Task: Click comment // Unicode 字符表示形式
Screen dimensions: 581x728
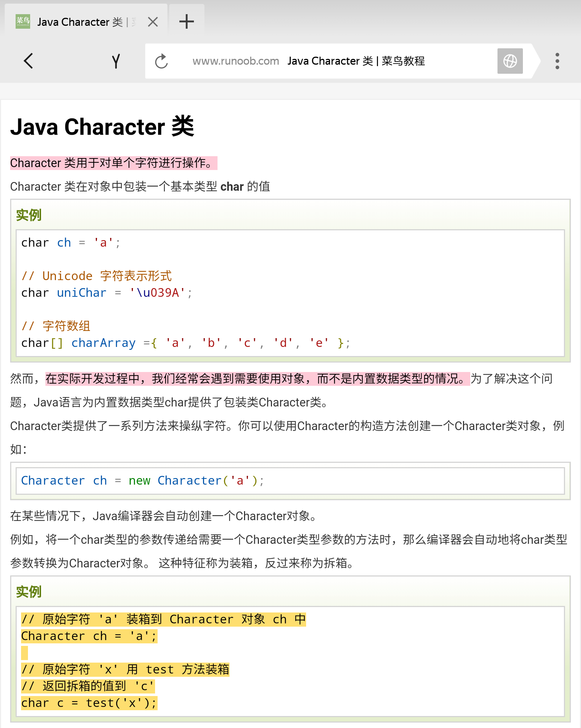Action: coord(97,276)
